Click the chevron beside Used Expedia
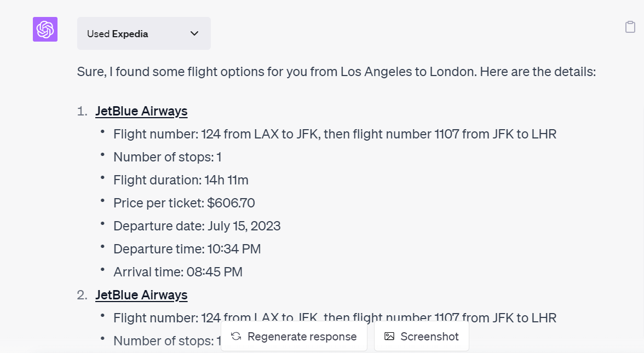This screenshot has width=644, height=353. tap(194, 33)
